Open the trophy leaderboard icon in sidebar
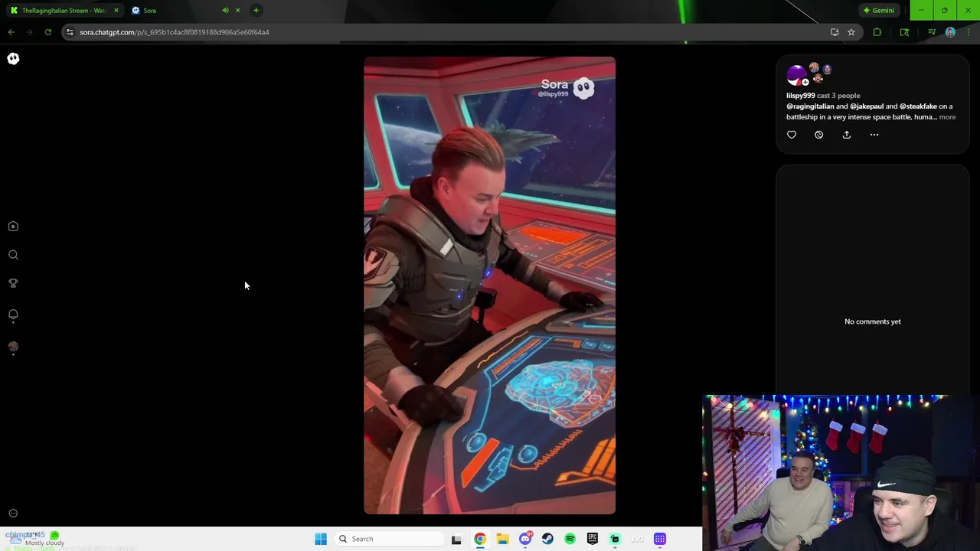 [13, 283]
